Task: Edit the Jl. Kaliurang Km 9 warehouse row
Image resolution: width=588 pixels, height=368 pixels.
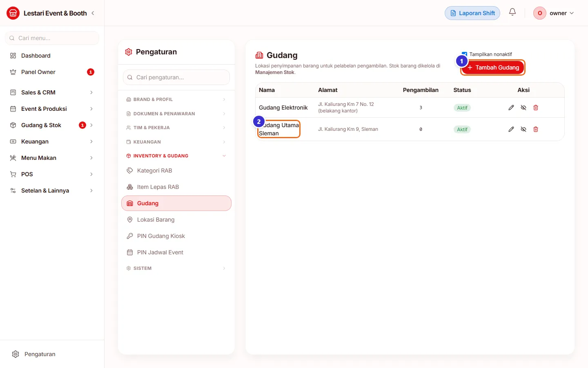Action: tap(511, 129)
